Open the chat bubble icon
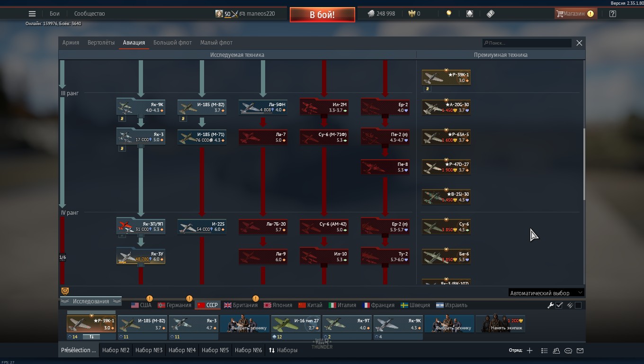 click(x=568, y=351)
